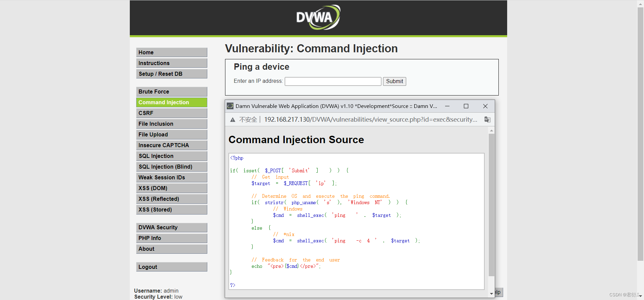Open XSS (DOM) page
Image resolution: width=644 pixels, height=300 pixels.
point(172,188)
